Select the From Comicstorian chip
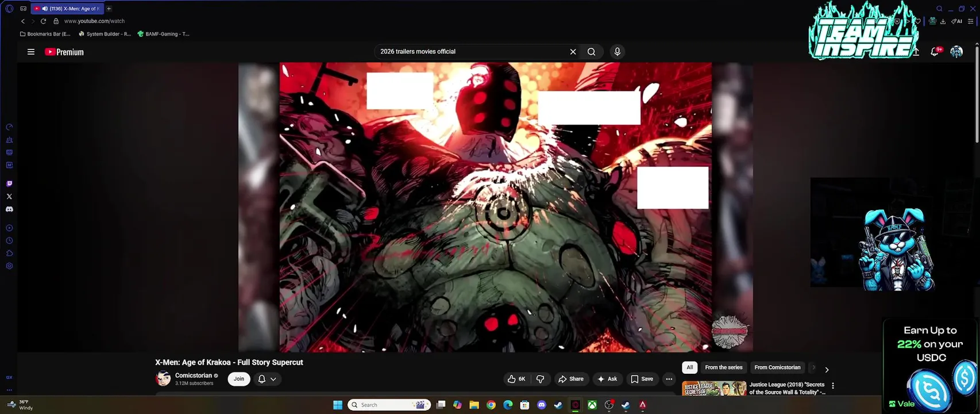Viewport: 980px width, 414px height. tap(777, 367)
